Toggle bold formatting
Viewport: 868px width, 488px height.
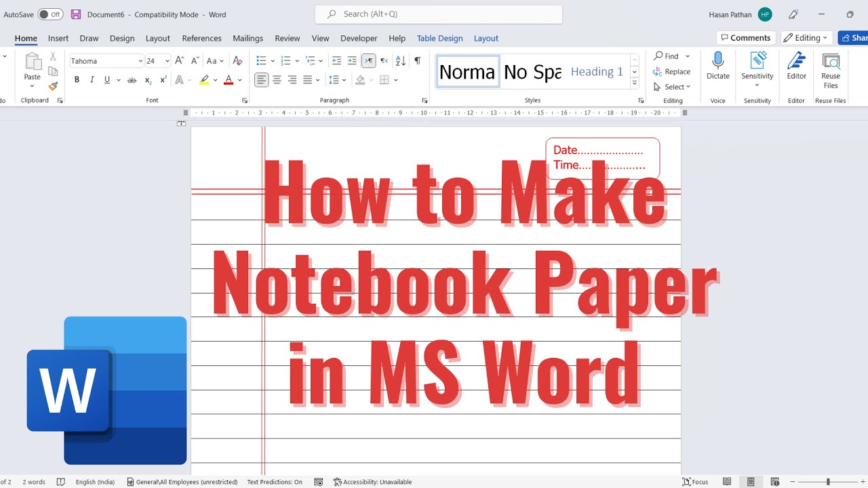click(77, 80)
